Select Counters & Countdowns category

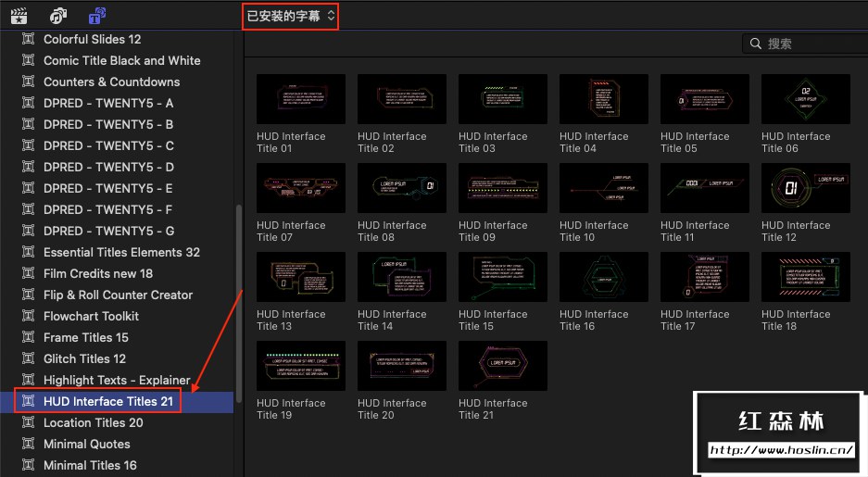(x=111, y=82)
